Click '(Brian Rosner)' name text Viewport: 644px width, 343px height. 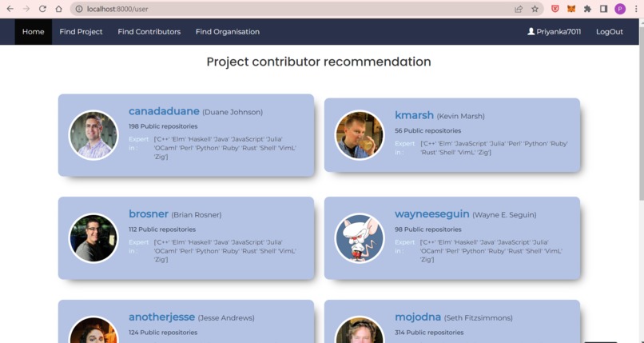197,215
